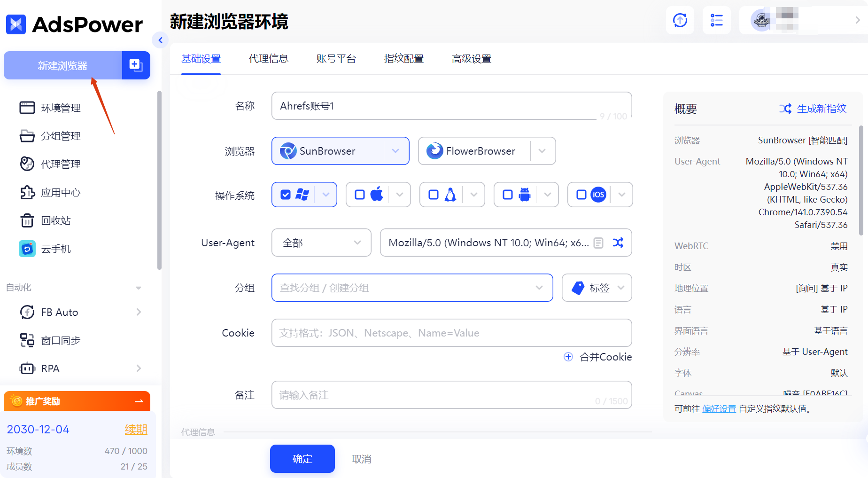
Task: Select 代理管理 in the sidebar
Action: (x=61, y=164)
